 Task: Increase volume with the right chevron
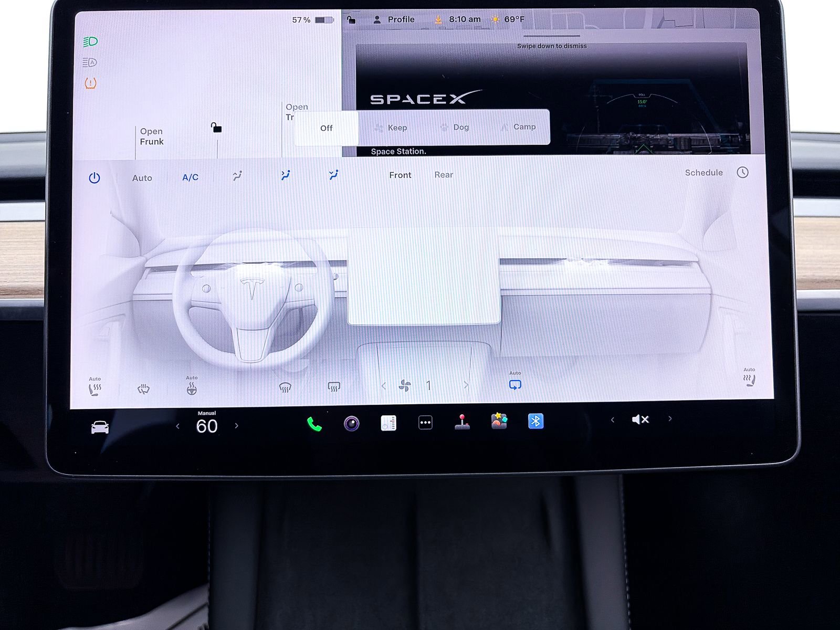670,418
